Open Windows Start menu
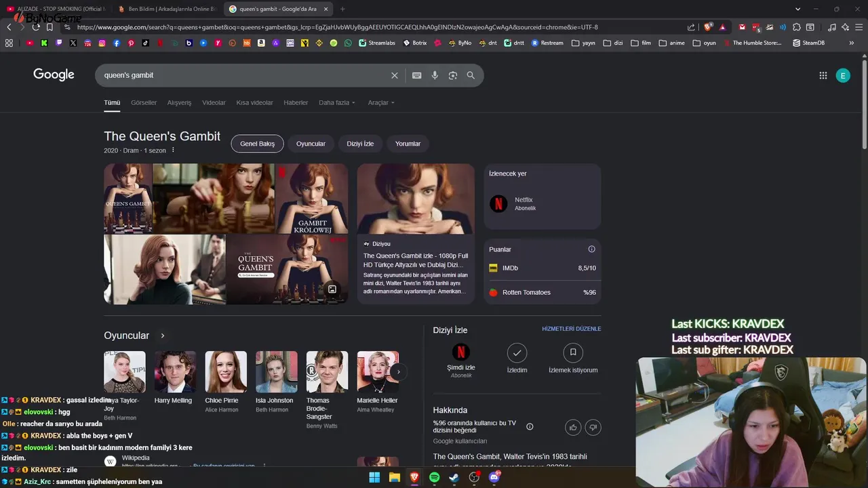The height and width of the screenshot is (488, 868). 374,477
